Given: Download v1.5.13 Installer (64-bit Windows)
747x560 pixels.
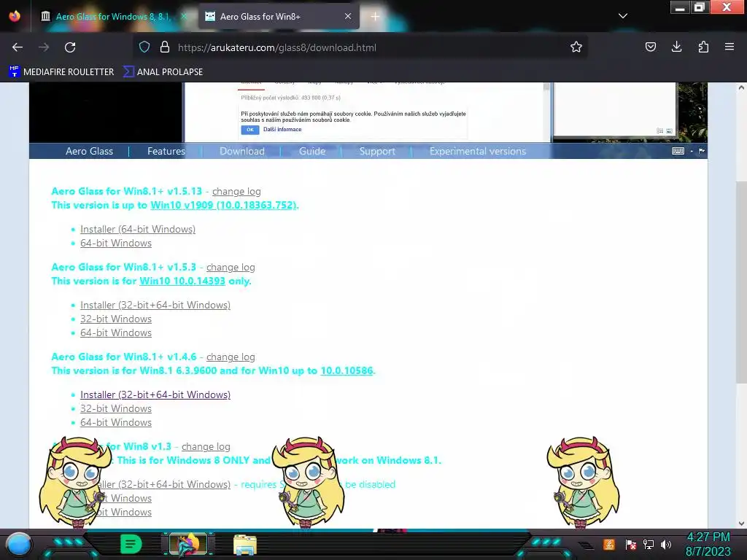Looking at the screenshot, I should pyautogui.click(x=138, y=229).
